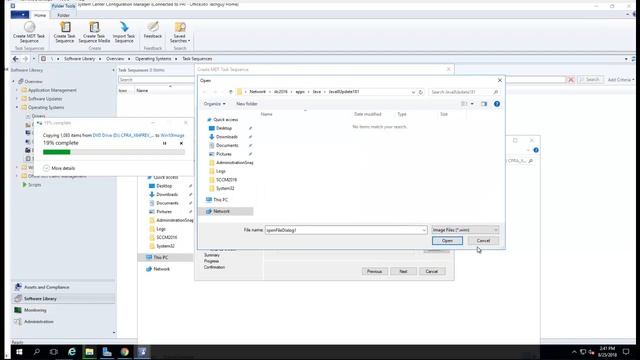Image resolution: width=640 pixels, height=360 pixels.
Task: Click Create Task Sequence Media icon
Action: (94, 32)
